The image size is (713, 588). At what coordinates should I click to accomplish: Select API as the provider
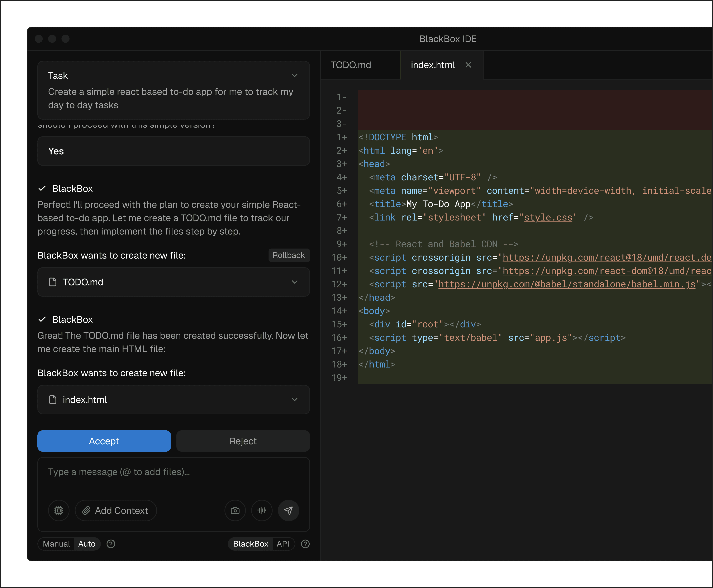[283, 544]
